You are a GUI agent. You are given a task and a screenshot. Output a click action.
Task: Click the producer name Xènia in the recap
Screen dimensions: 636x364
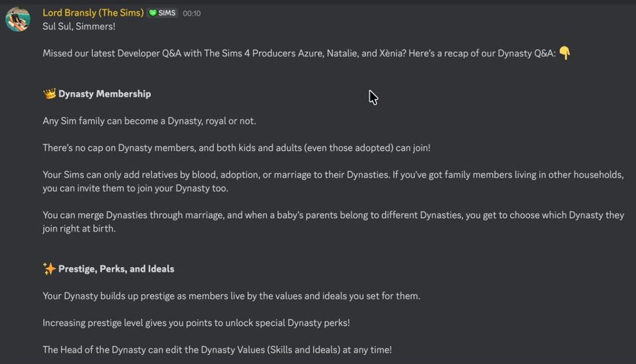(x=391, y=54)
